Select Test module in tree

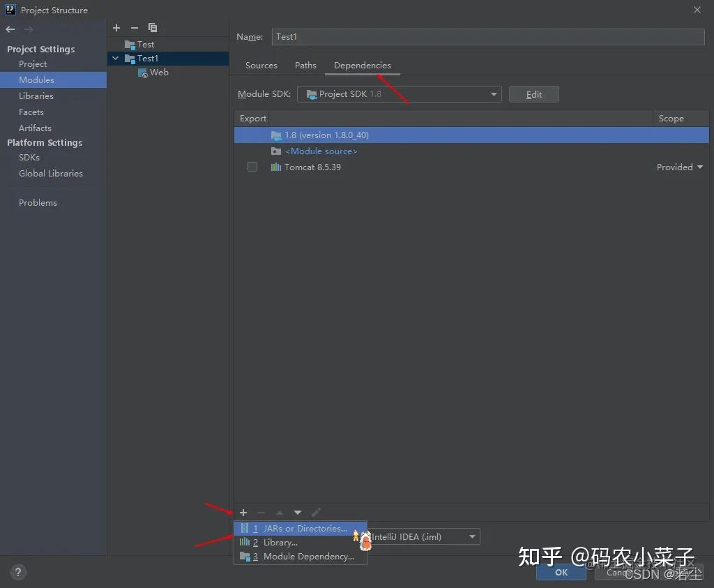click(168, 45)
